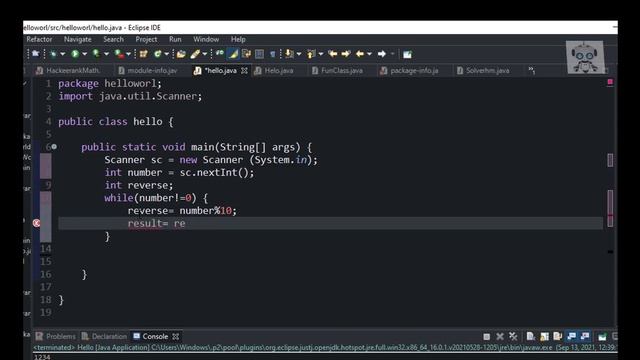Toggle the icon left of Mark Occurrences
Image resolution: width=640 pixels, height=360 pixels.
(x=220, y=54)
